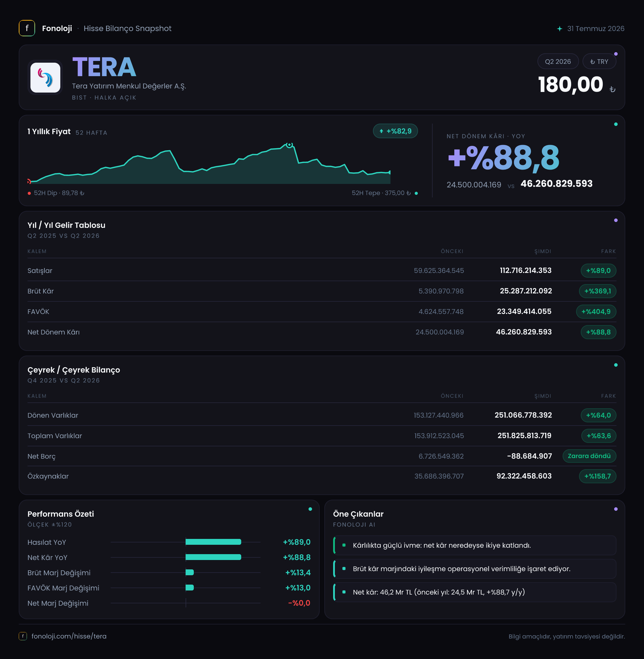Click the 'Net kâr: 46,2 Mr TL' highlight card
The height and width of the screenshot is (659, 644).
point(475,592)
